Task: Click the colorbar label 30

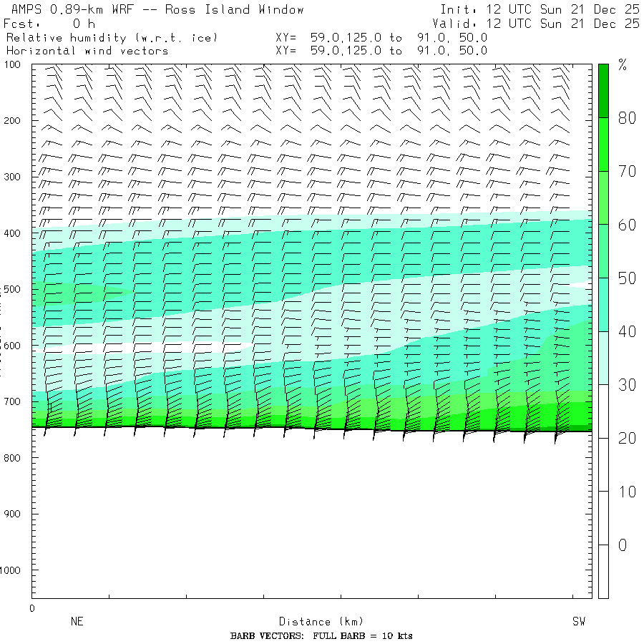Action: tap(627, 385)
